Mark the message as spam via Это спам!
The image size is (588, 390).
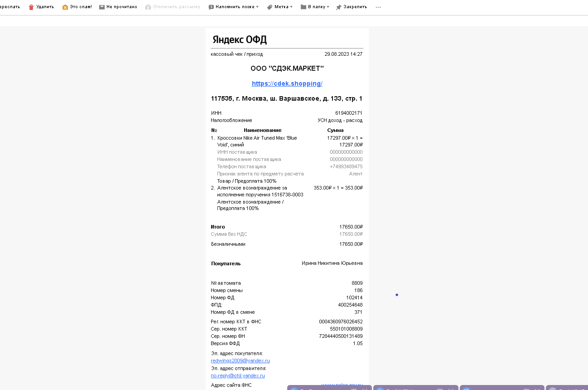click(77, 7)
